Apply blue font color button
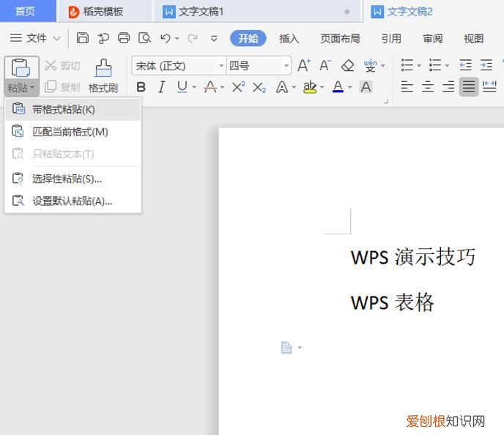Screen dimensions: 504x435 point(338,87)
